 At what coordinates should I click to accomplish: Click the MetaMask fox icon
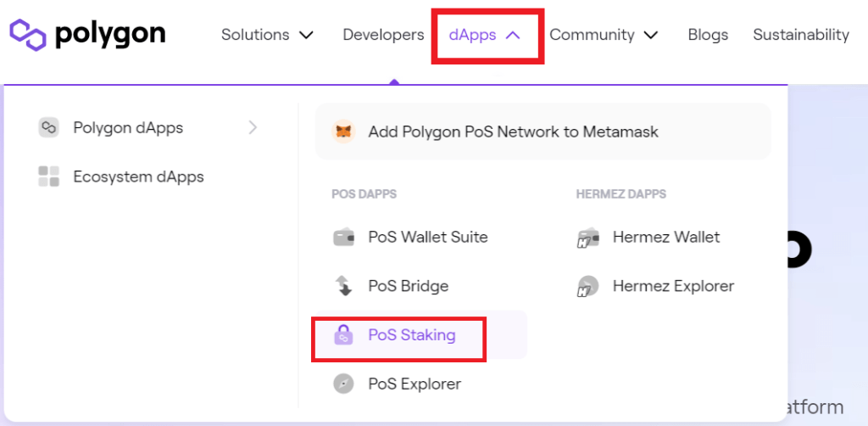click(343, 132)
